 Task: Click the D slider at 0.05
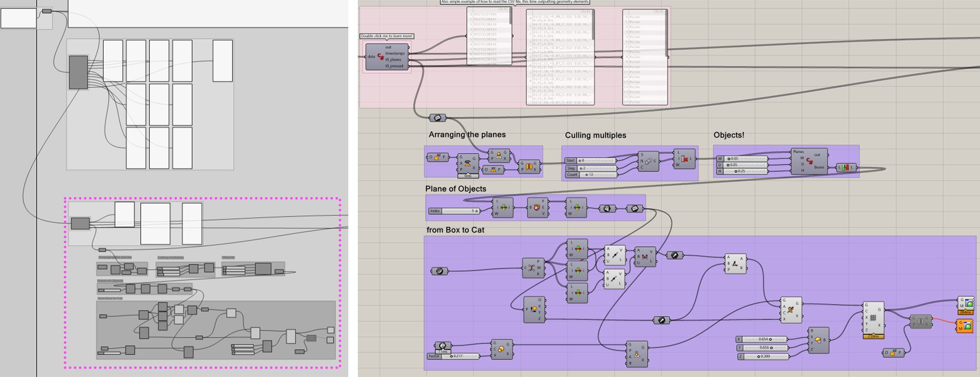pyautogui.click(x=742, y=165)
